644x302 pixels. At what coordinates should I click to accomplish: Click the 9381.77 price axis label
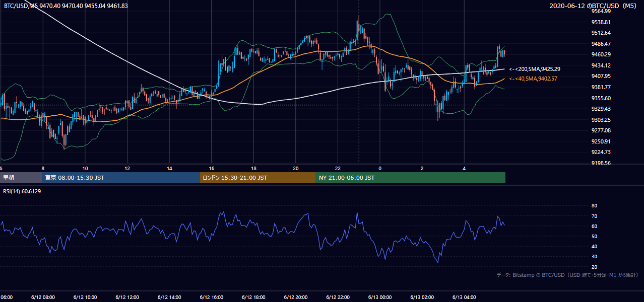coord(601,87)
